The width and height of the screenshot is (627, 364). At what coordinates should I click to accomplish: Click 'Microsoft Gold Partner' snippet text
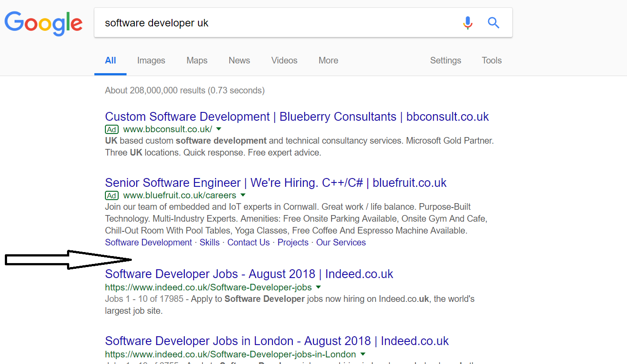click(448, 141)
